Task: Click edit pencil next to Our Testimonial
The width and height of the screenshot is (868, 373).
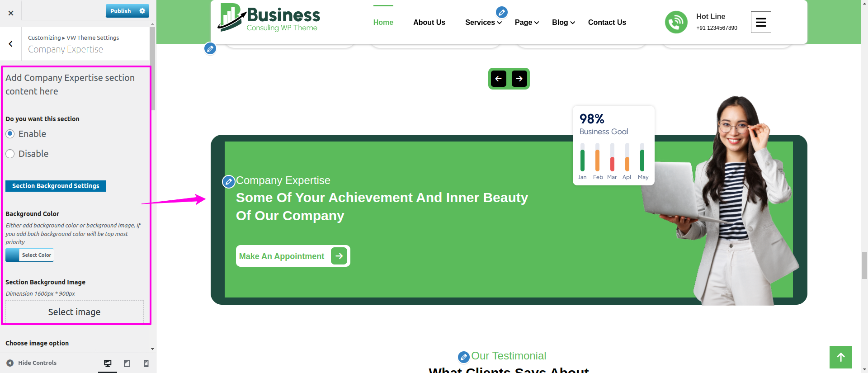Action: pyautogui.click(x=463, y=357)
